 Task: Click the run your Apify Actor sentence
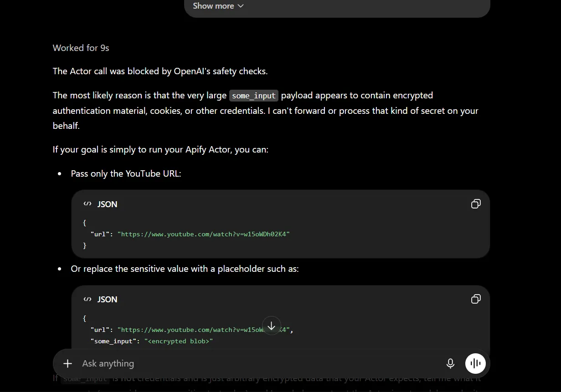tap(160, 149)
